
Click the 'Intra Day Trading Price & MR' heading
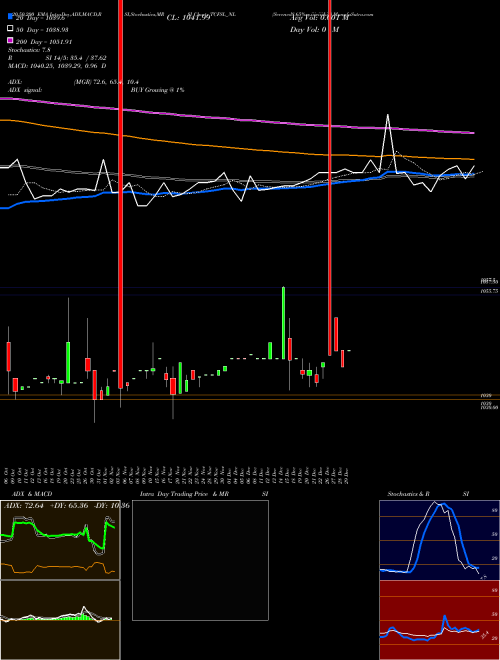tap(184, 494)
